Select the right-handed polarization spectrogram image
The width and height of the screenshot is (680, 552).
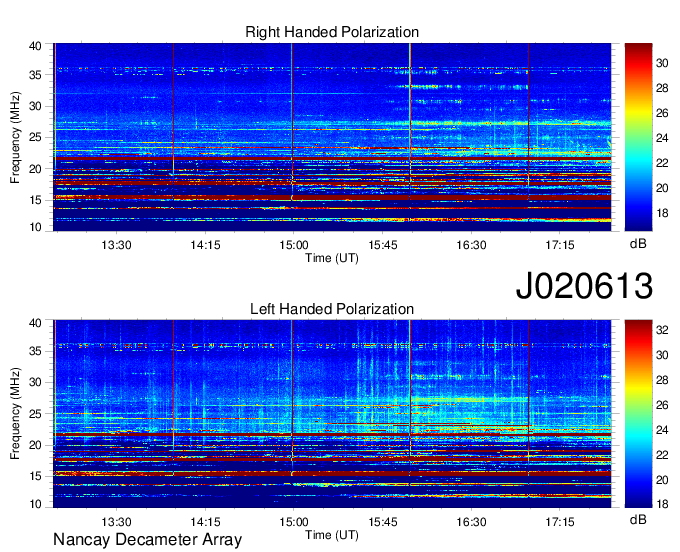[x=332, y=137]
